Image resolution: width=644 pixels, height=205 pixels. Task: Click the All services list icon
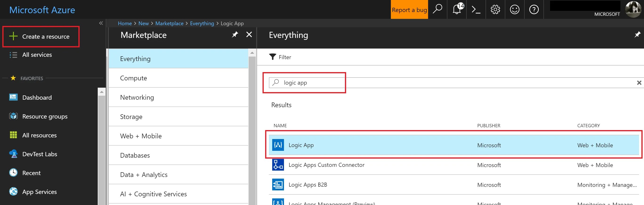(x=13, y=55)
